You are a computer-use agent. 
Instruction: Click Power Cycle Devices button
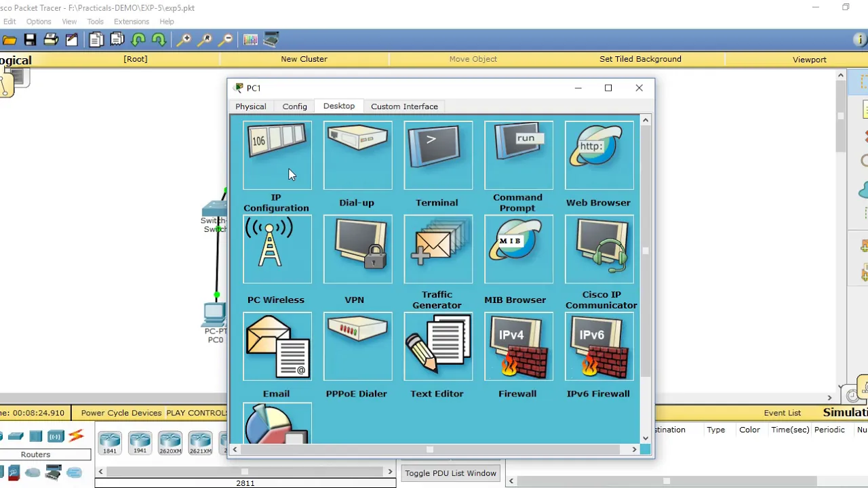pos(121,413)
